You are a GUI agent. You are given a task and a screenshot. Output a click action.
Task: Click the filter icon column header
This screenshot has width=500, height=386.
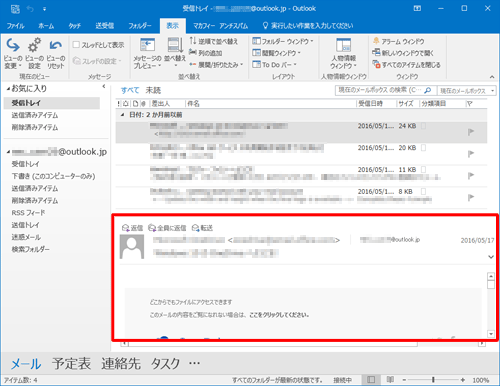[470, 104]
